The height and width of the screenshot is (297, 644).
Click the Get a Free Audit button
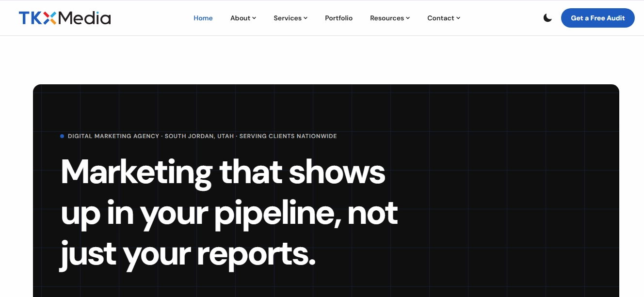[598, 18]
